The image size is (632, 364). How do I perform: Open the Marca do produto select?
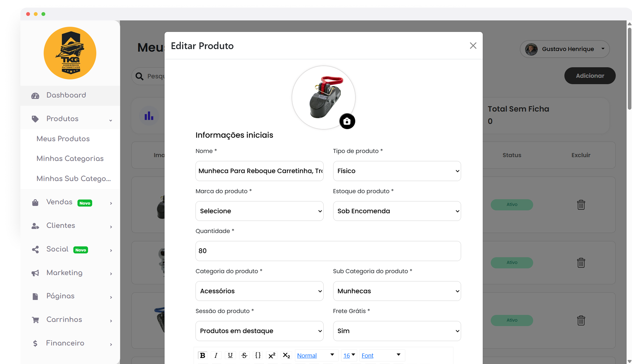pyautogui.click(x=259, y=211)
